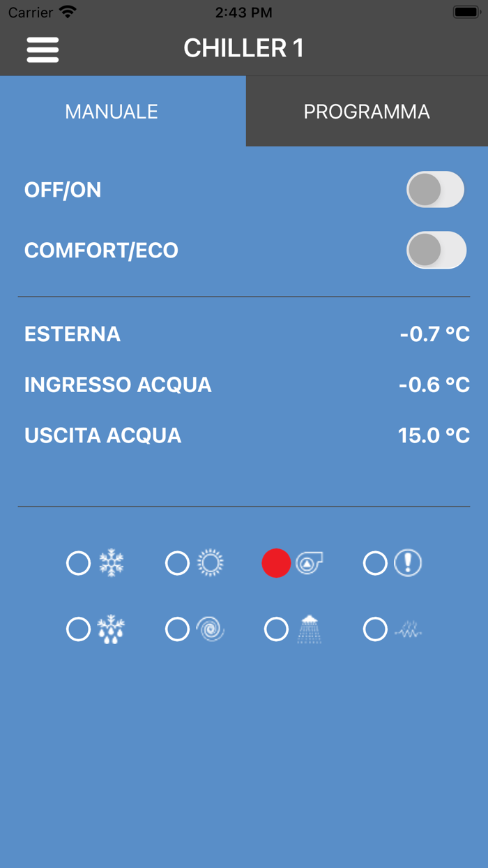Select the alarm status radio circle
This screenshot has width=488, height=868.
click(x=375, y=563)
